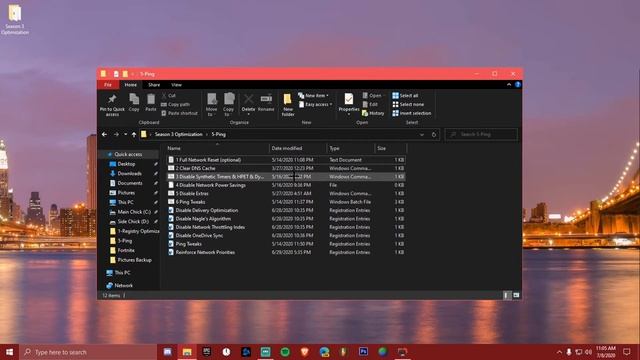Viewport: 640px width, 360px height.
Task: Open Main Chick (C:) drive
Action: click(x=134, y=212)
